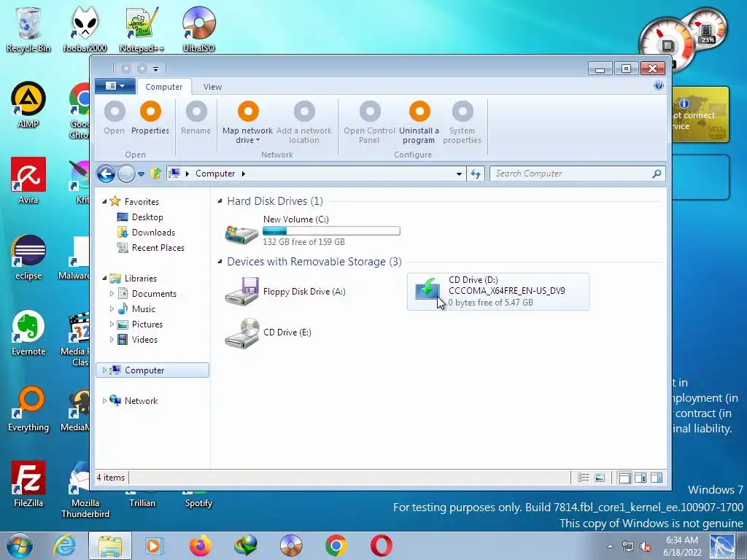Click the Up folder icon
747x560 pixels.
coord(155,174)
